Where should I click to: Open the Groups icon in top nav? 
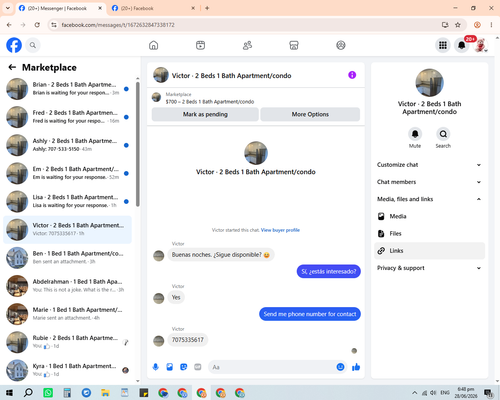tap(341, 45)
